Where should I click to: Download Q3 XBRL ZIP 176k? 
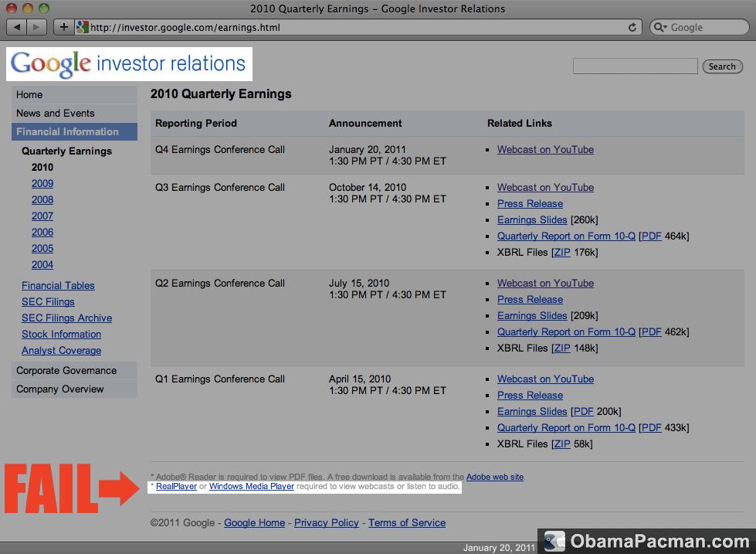coord(561,253)
